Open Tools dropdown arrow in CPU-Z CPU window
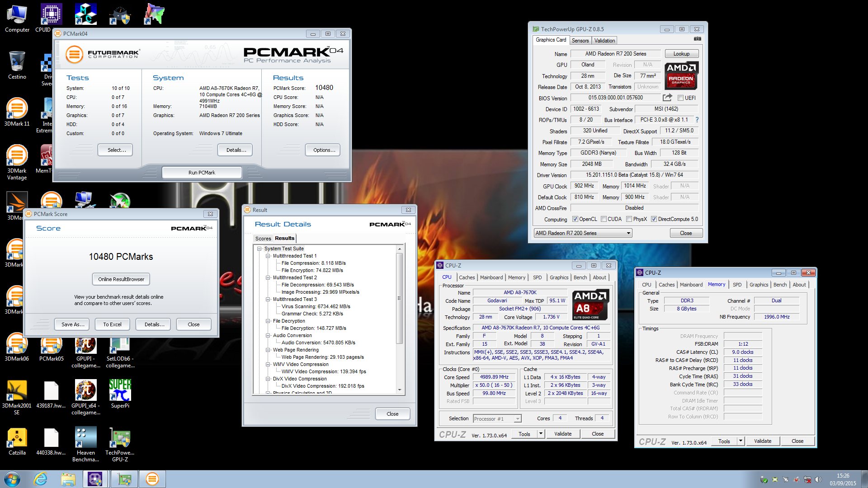The image size is (868, 488). click(540, 434)
